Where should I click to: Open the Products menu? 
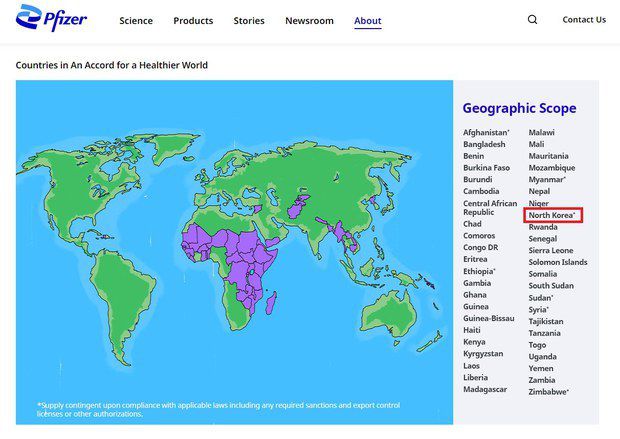tap(193, 20)
